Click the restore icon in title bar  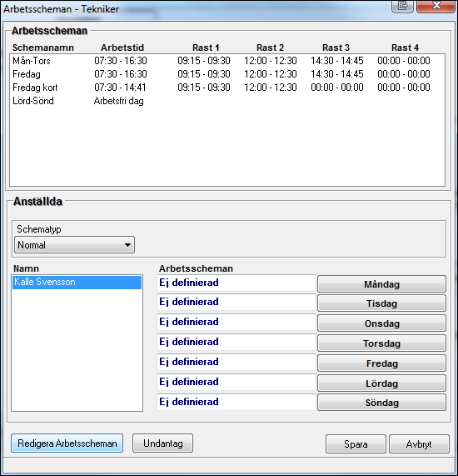pos(402,6)
